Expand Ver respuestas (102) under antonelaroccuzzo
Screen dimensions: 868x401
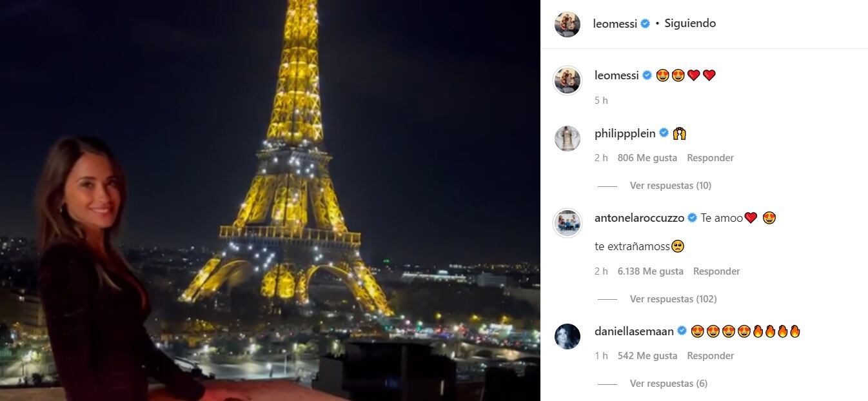pos(673,299)
